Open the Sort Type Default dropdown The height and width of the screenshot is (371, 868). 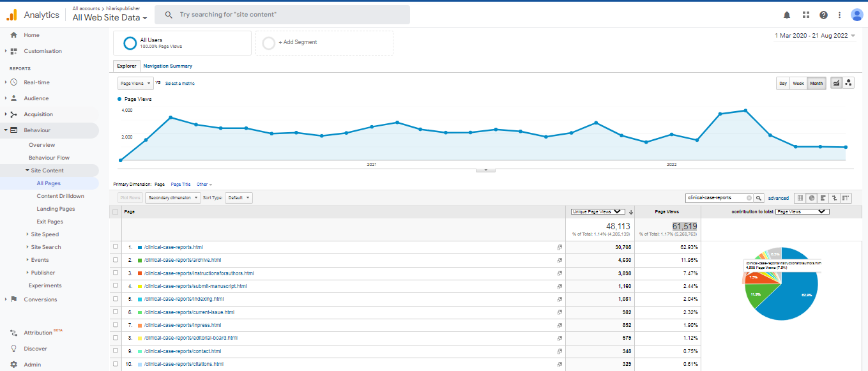click(238, 198)
